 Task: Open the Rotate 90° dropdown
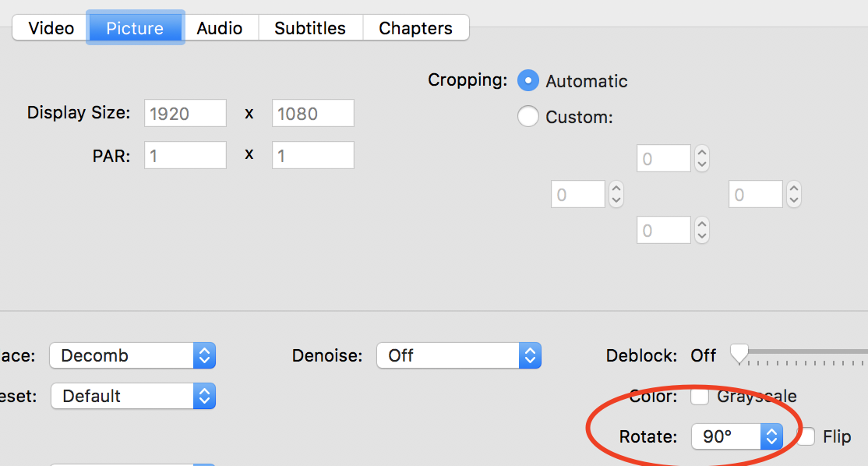click(737, 436)
